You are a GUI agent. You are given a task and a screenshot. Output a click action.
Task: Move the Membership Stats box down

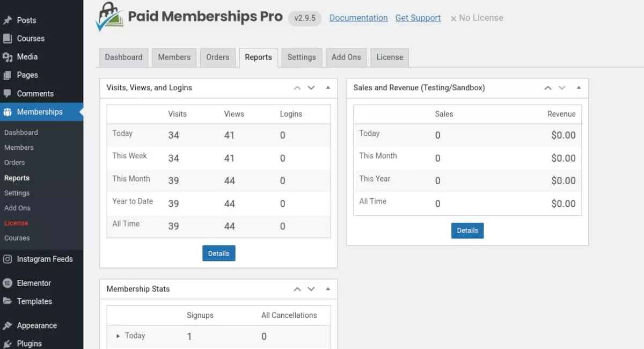tap(311, 289)
